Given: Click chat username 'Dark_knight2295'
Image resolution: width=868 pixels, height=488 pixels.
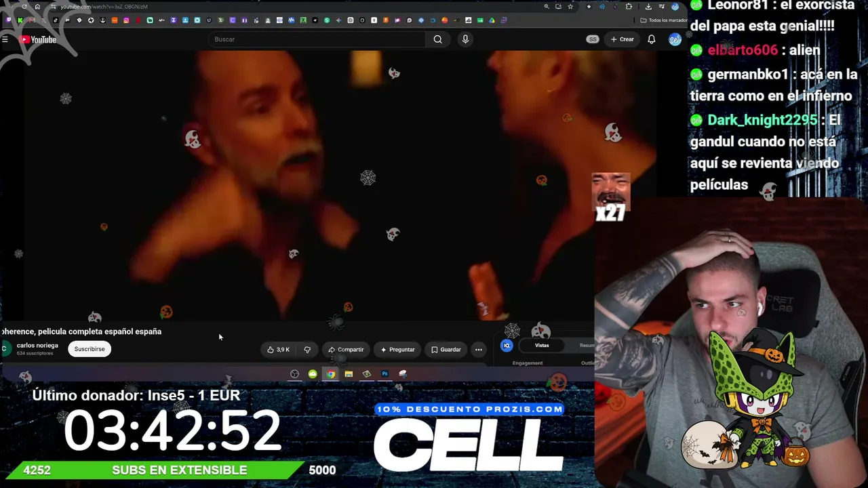Looking at the screenshot, I should coord(762,120).
